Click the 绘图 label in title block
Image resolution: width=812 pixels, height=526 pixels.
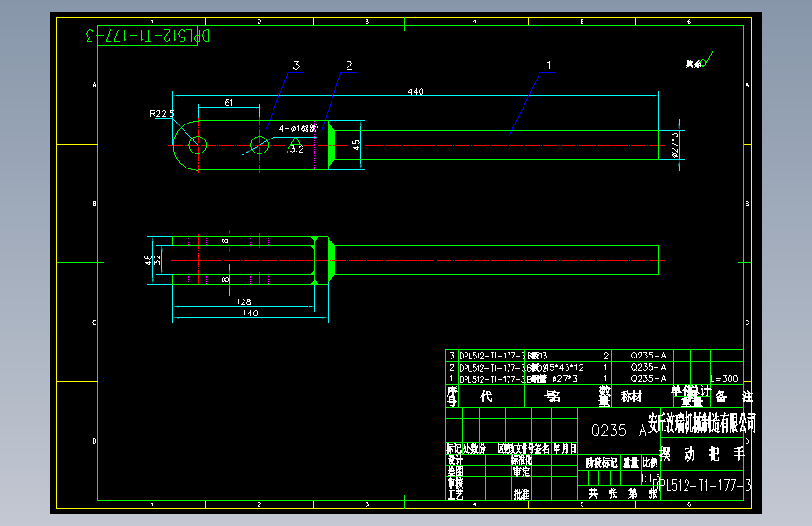coord(455,472)
